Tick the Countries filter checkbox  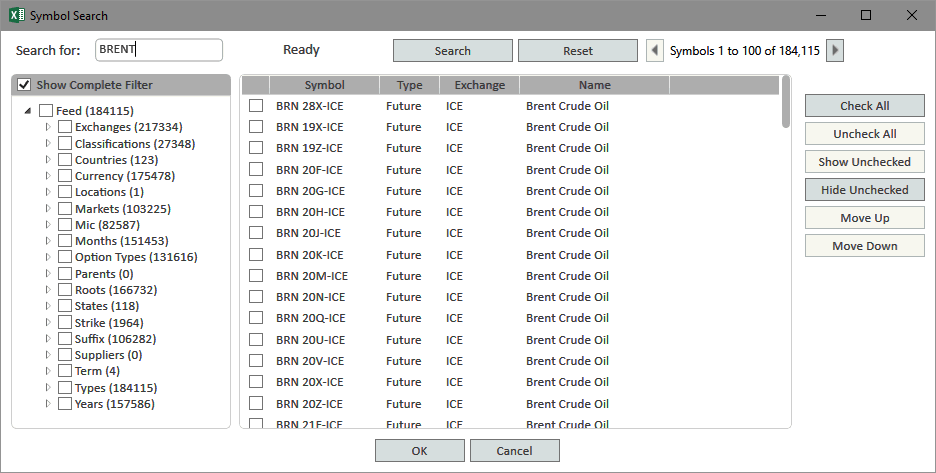click(65, 159)
